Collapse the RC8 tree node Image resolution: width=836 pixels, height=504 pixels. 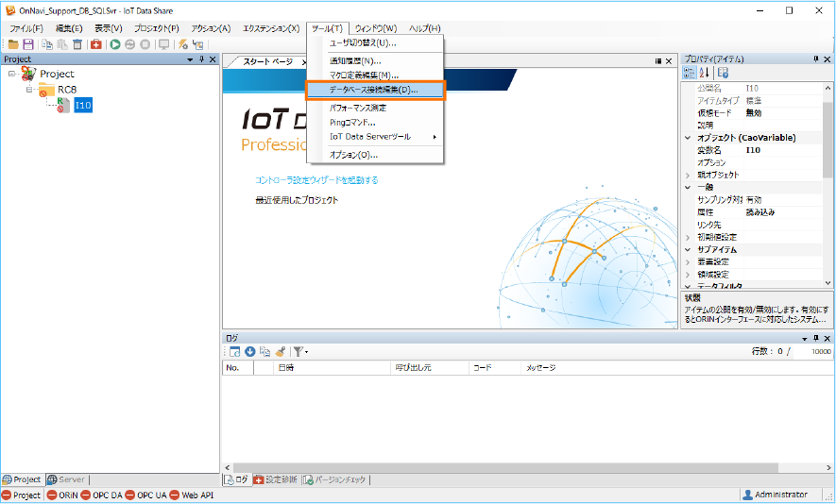[x=28, y=90]
